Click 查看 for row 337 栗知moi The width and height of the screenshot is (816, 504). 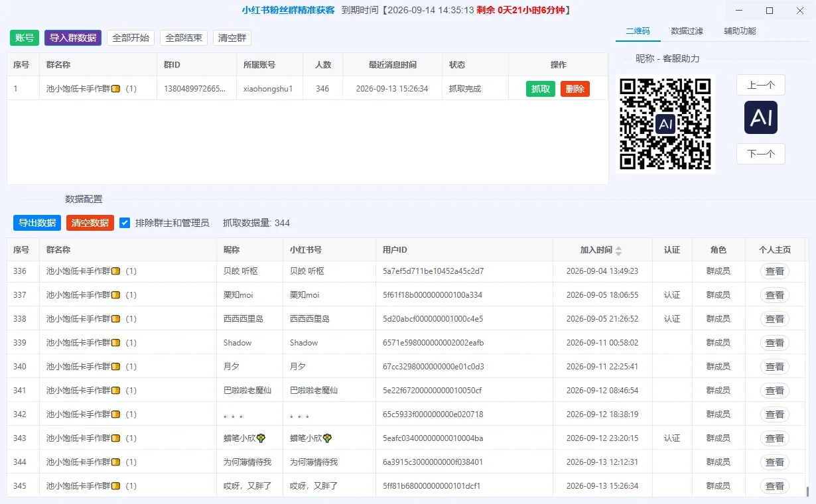click(775, 295)
